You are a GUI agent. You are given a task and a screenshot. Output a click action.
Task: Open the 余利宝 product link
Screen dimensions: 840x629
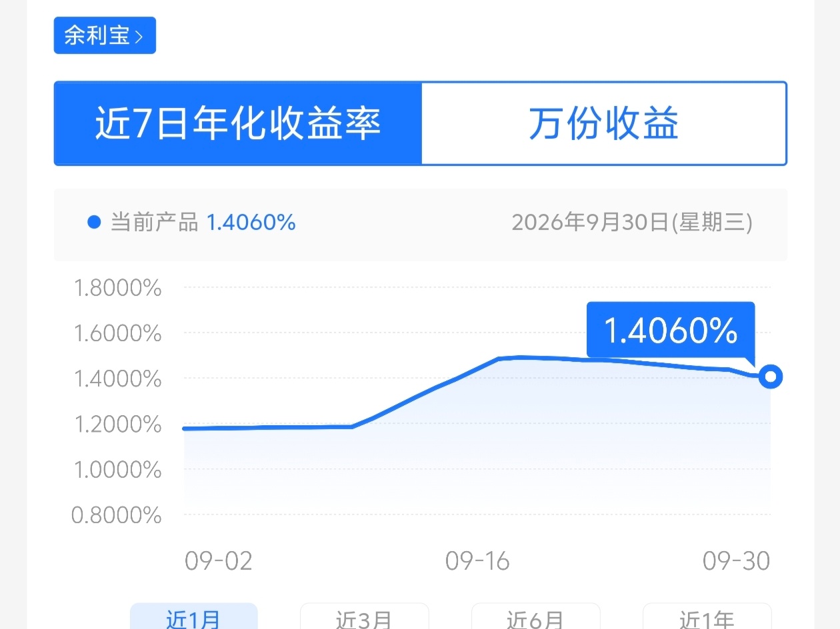click(105, 35)
